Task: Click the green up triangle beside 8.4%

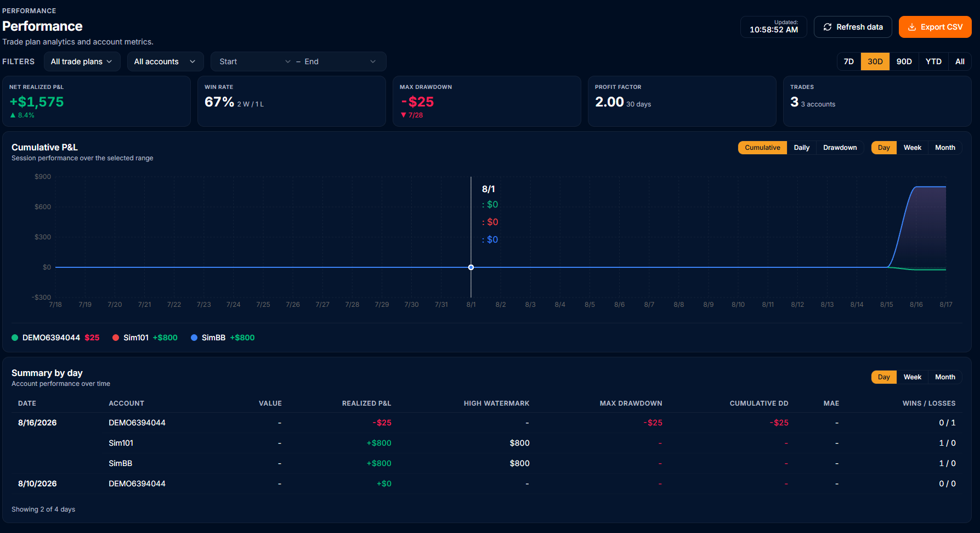Action: [x=13, y=115]
